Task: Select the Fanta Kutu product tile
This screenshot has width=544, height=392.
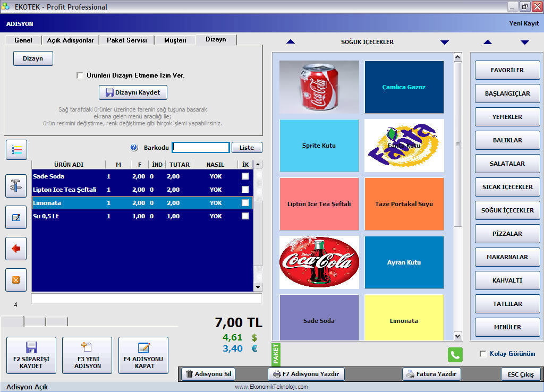Action: (404, 146)
